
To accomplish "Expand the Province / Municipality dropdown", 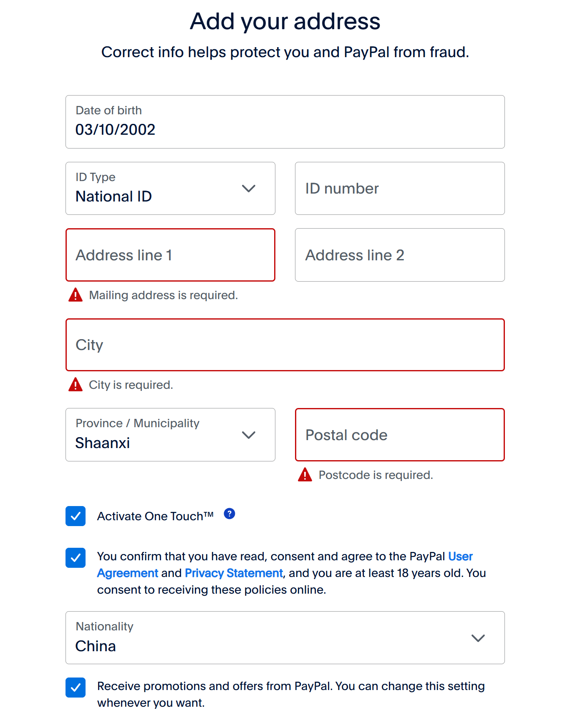I will (170, 435).
